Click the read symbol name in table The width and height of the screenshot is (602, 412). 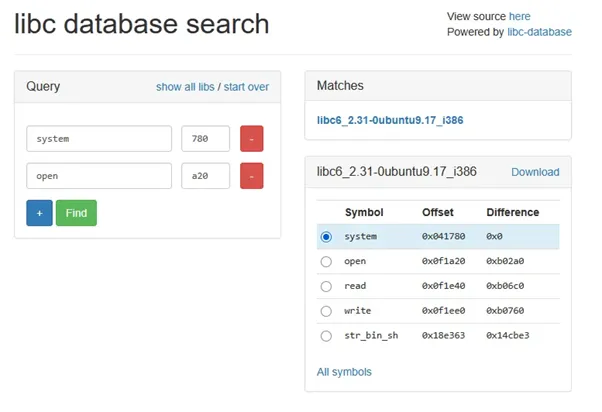click(x=355, y=286)
